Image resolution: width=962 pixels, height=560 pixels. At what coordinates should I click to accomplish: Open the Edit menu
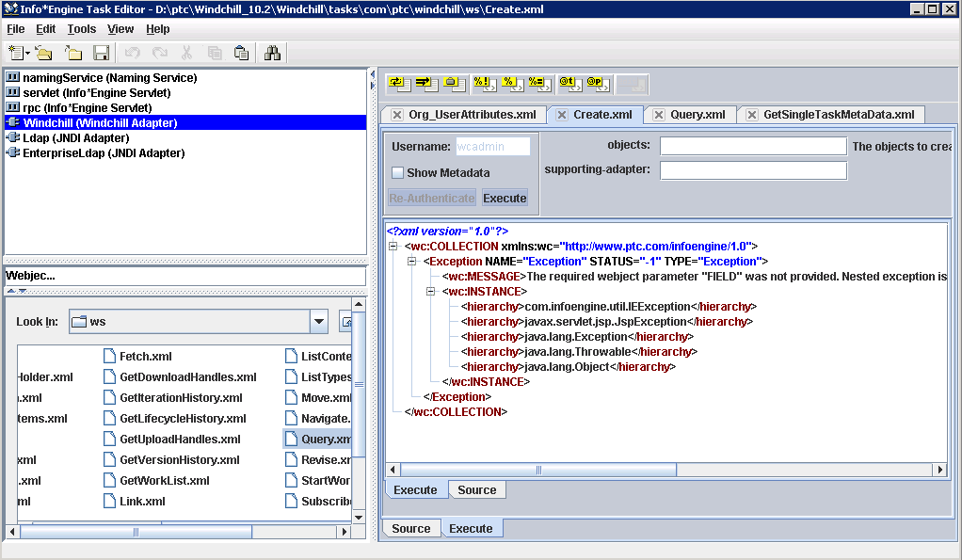point(45,29)
